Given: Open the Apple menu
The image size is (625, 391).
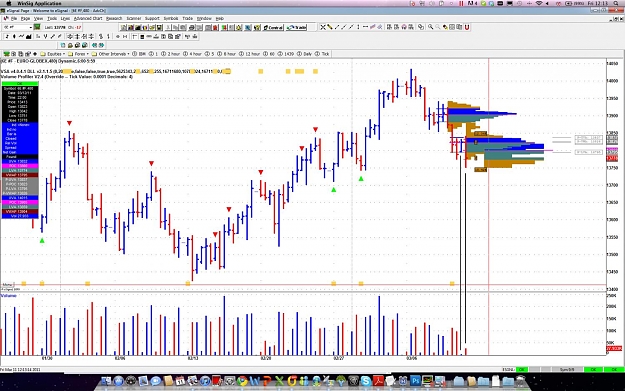Looking at the screenshot, I should pos(8,3).
